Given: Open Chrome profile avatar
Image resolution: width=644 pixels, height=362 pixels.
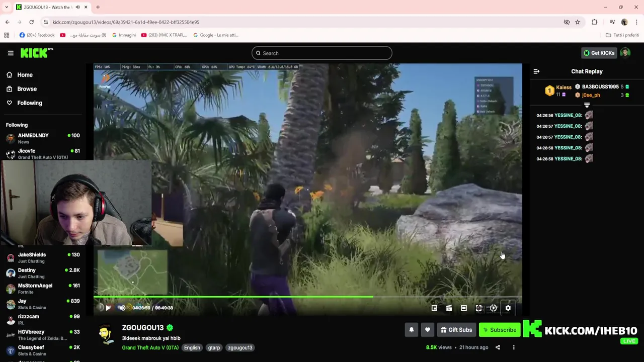Looking at the screenshot, I should (x=624, y=22).
